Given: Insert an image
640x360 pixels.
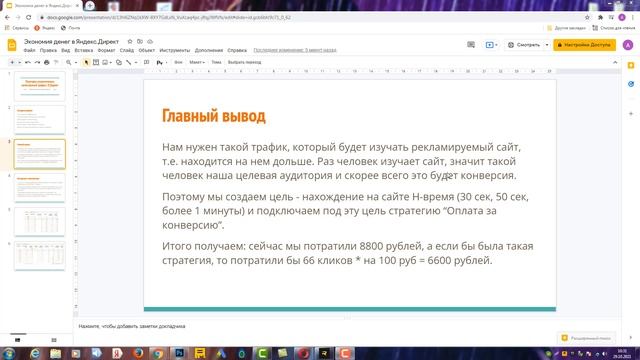Looking at the screenshot, I should tap(105, 62).
